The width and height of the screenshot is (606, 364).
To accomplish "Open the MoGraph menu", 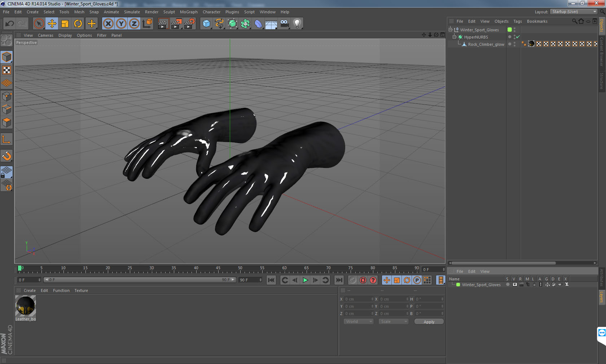I will pyautogui.click(x=189, y=12).
